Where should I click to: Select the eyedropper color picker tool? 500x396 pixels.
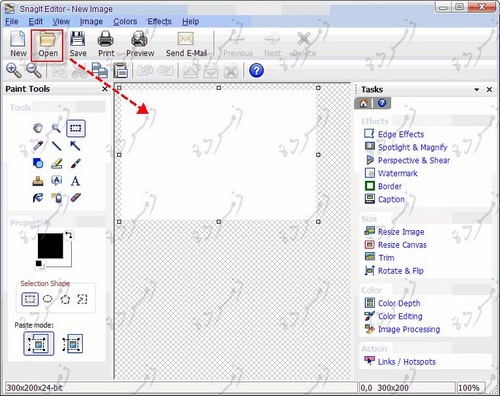point(38,146)
